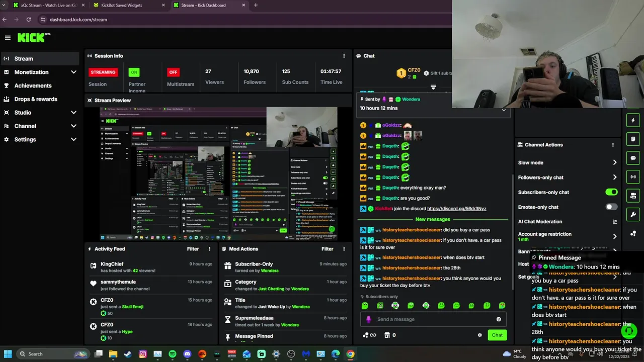Open the Activity Feed Filter
Image resolution: width=644 pixels, height=362 pixels.
[x=193, y=249]
